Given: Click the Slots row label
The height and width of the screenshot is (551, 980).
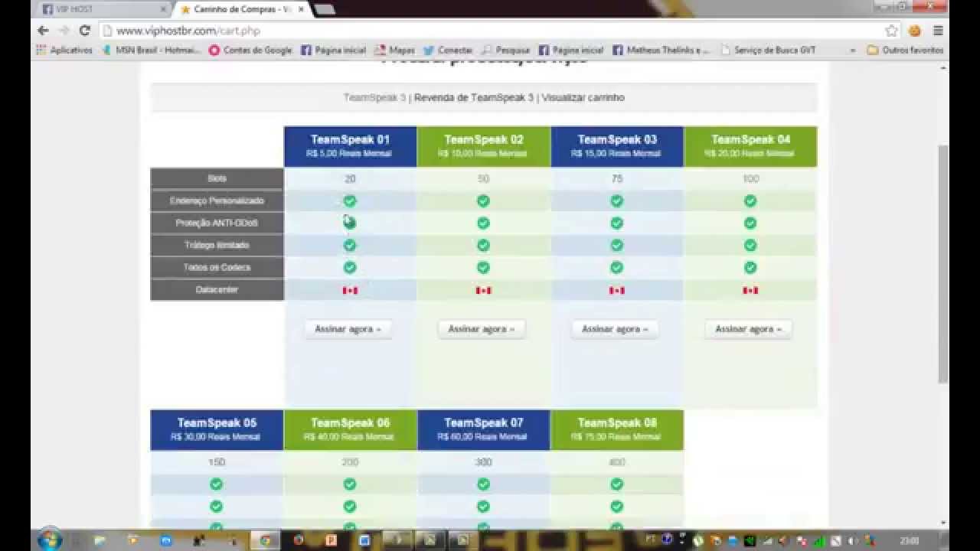Looking at the screenshot, I should point(217,178).
